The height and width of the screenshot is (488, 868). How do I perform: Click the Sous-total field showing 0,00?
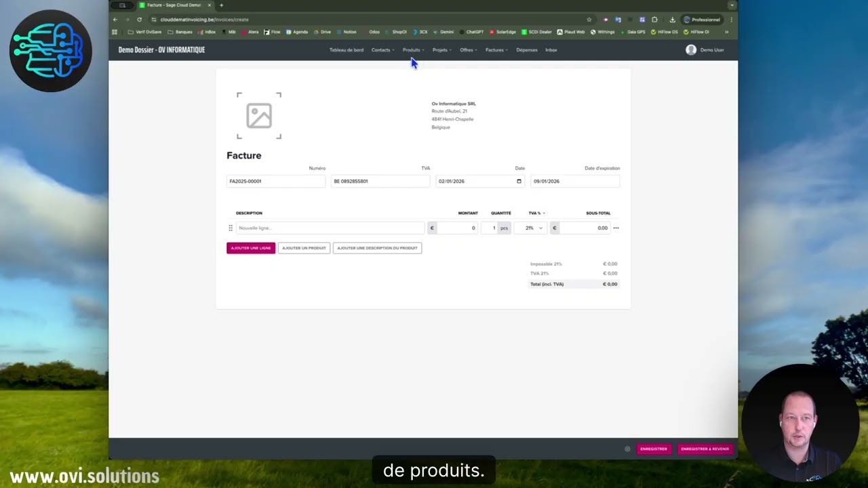(x=584, y=228)
